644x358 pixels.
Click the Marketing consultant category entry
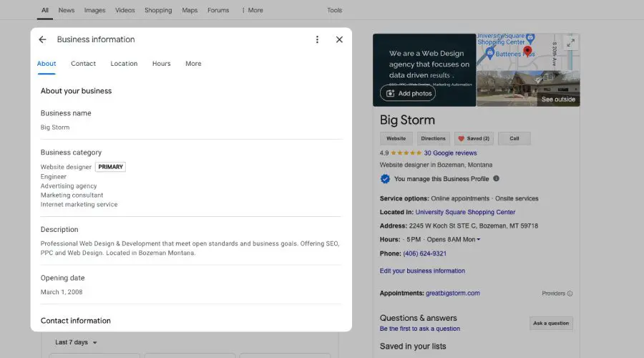coord(72,195)
